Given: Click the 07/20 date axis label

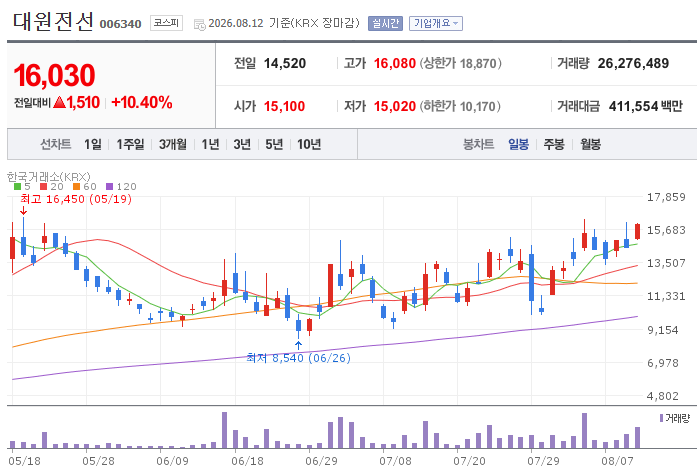Looking at the screenshot, I should (469, 461).
